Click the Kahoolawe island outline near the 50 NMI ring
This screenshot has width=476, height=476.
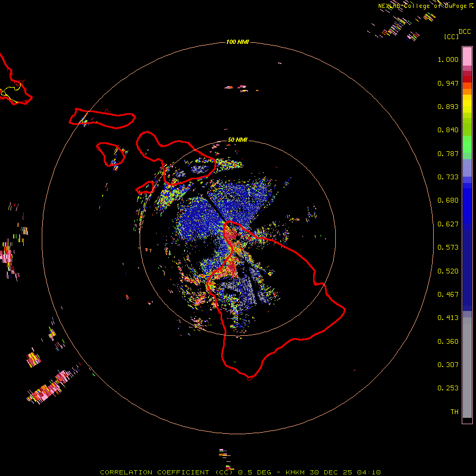point(145,188)
